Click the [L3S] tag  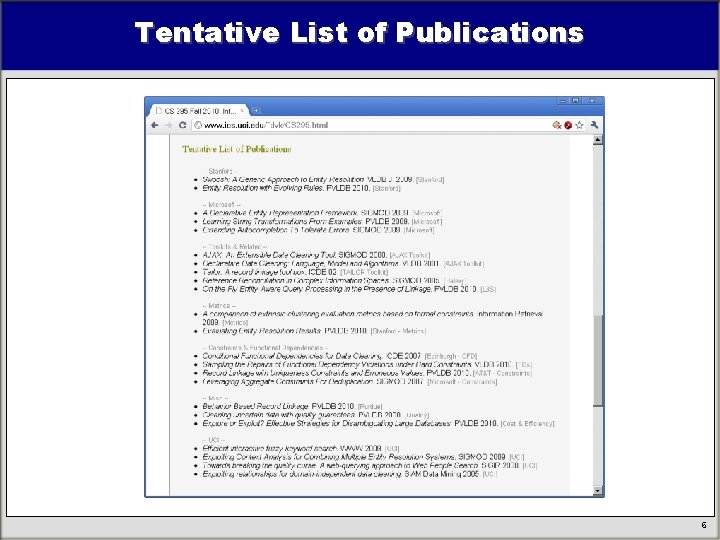488,290
